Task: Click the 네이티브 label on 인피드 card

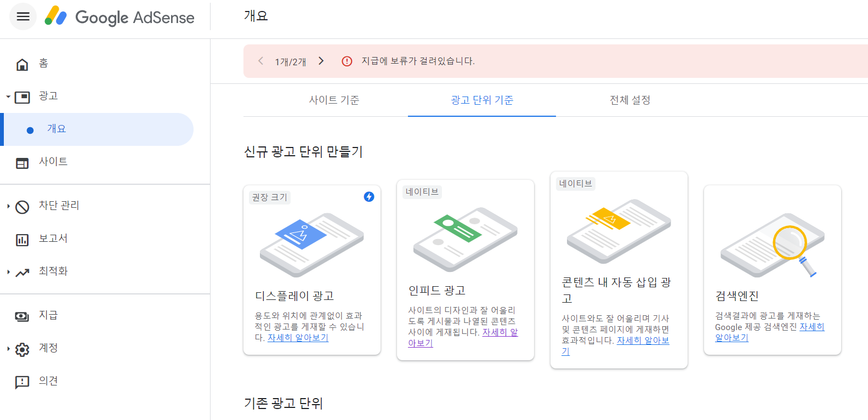Action: tap(422, 192)
